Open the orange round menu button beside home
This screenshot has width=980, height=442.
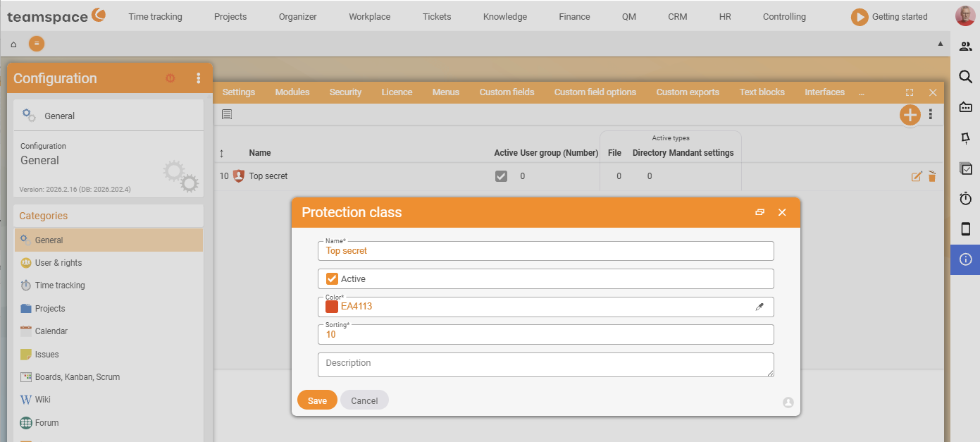[37, 44]
